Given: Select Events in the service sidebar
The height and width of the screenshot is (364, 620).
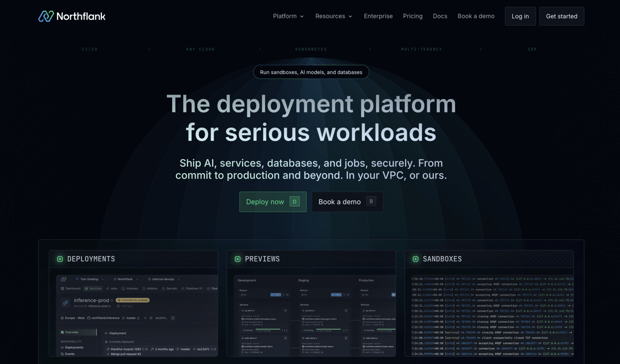Looking at the screenshot, I should tap(67, 354).
